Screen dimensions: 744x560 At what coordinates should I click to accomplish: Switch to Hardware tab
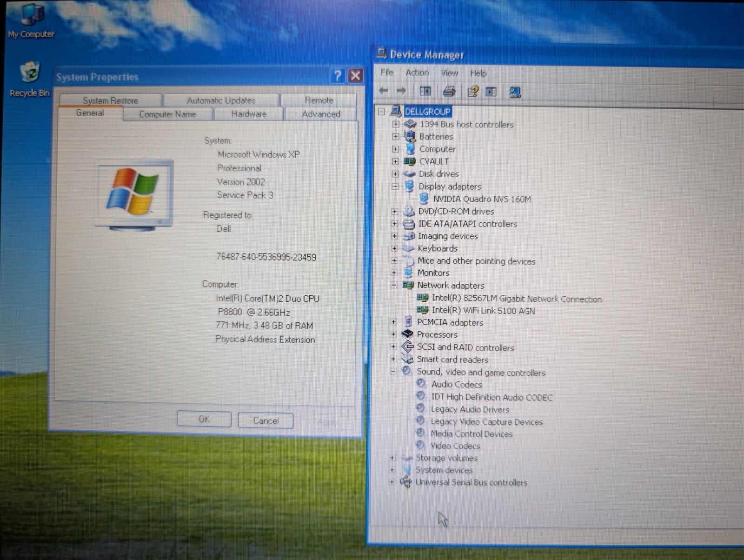click(249, 114)
